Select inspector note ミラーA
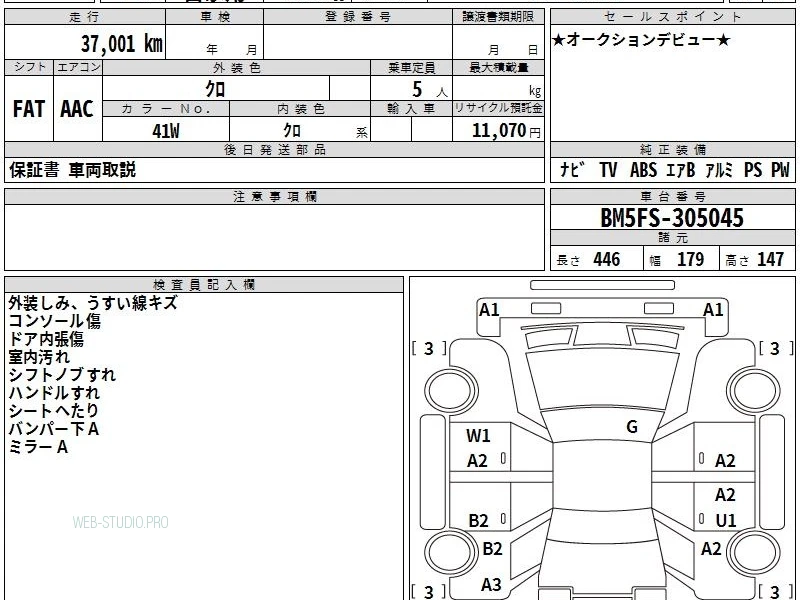The image size is (800, 600). click(x=38, y=447)
